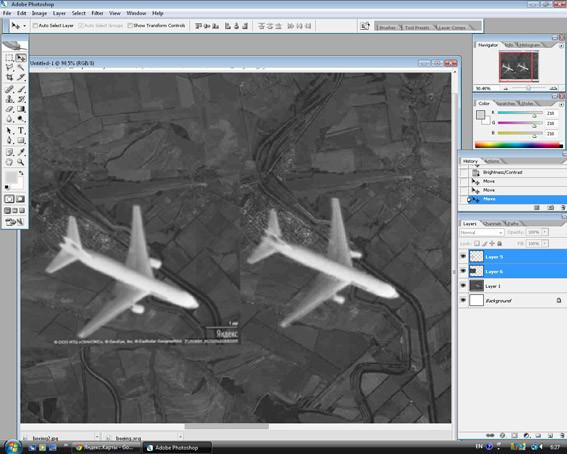This screenshot has height=454, width=567.
Task: Open the Opacity slider arrow in Layers
Action: [545, 232]
